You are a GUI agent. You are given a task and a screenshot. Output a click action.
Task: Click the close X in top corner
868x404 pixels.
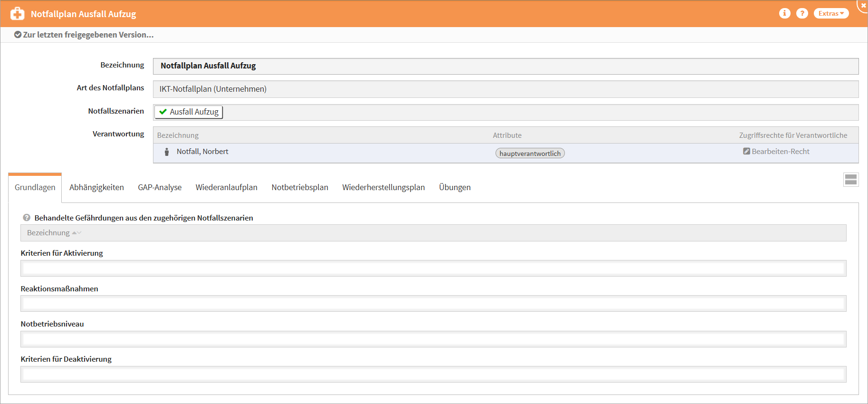pos(863,5)
